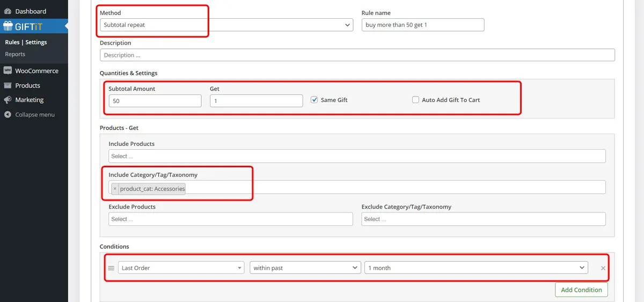Image resolution: width=644 pixels, height=302 pixels.
Task: Open the Method dropdown
Action: pyautogui.click(x=226, y=25)
